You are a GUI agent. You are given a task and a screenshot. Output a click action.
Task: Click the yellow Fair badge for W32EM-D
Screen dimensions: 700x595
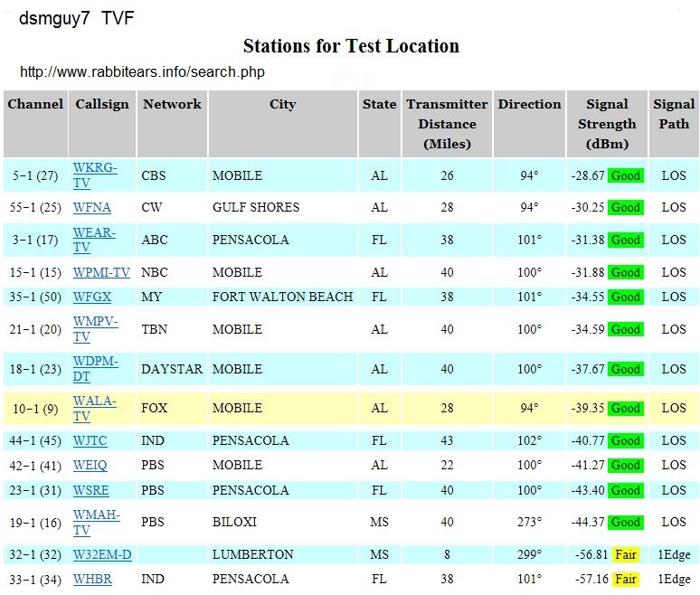(x=625, y=554)
